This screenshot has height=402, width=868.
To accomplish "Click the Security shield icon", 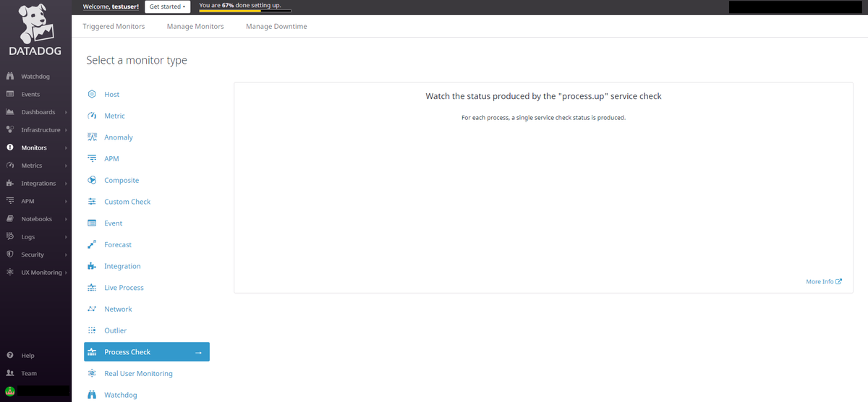I will [x=10, y=255].
